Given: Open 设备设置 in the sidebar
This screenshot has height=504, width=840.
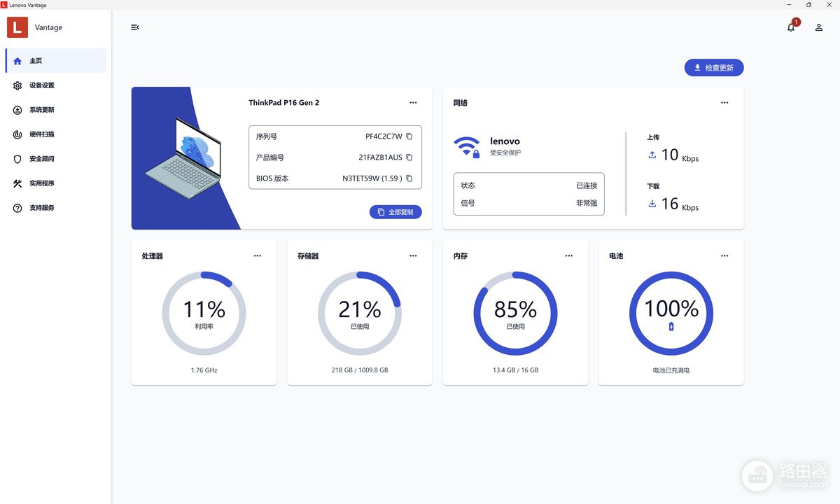Looking at the screenshot, I should 56,85.
